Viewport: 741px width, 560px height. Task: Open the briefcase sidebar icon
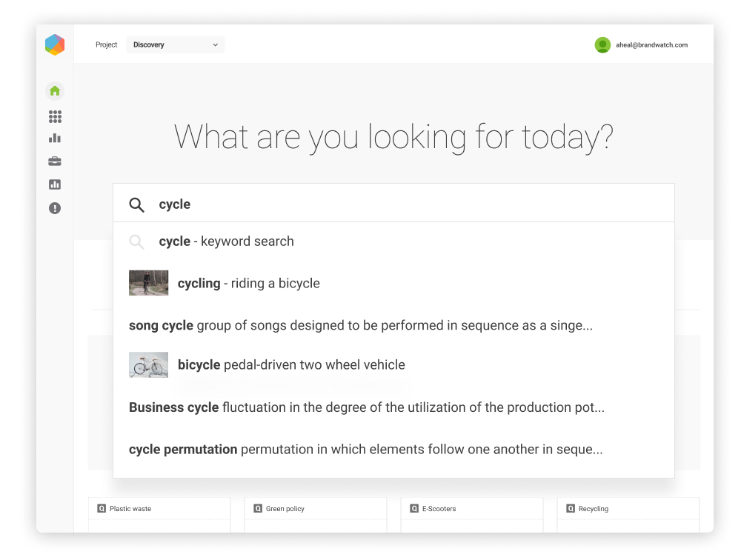pos(55,161)
